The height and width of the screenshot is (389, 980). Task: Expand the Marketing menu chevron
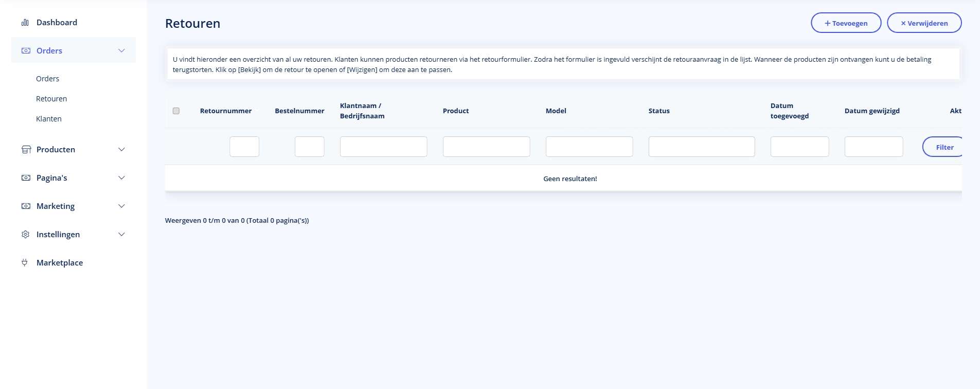click(121, 206)
